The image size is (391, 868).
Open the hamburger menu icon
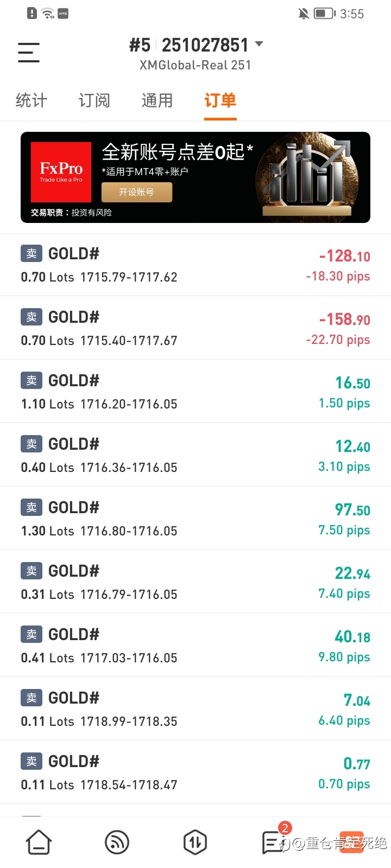[x=29, y=53]
